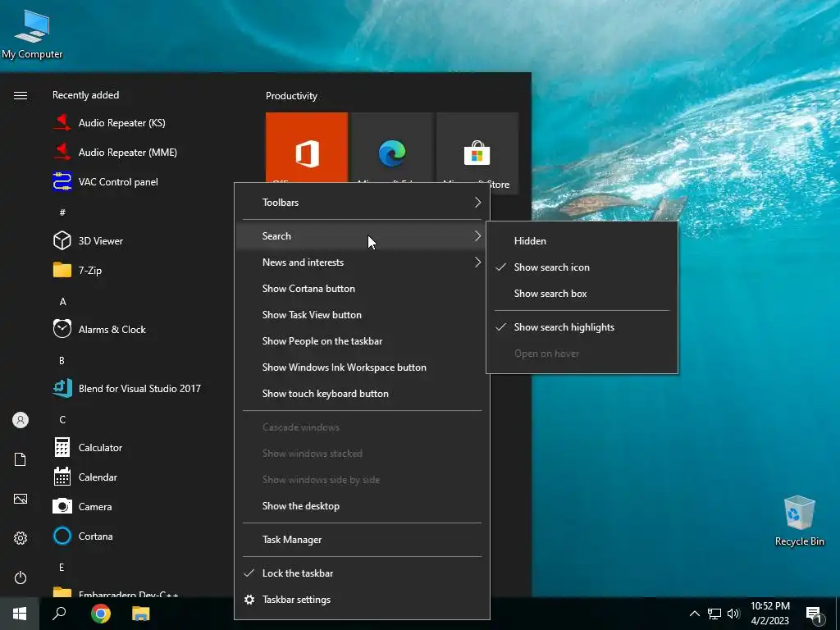Viewport: 840px width, 630px height.
Task: Expand the Search submenu
Action: (x=362, y=236)
